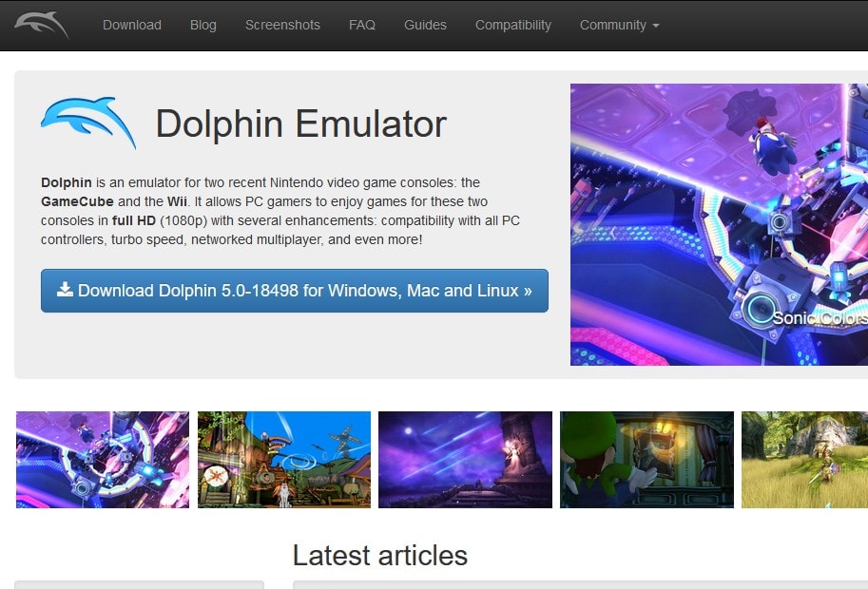Select the third purple night sky thumbnail
The image size is (868, 589).
pos(465,460)
